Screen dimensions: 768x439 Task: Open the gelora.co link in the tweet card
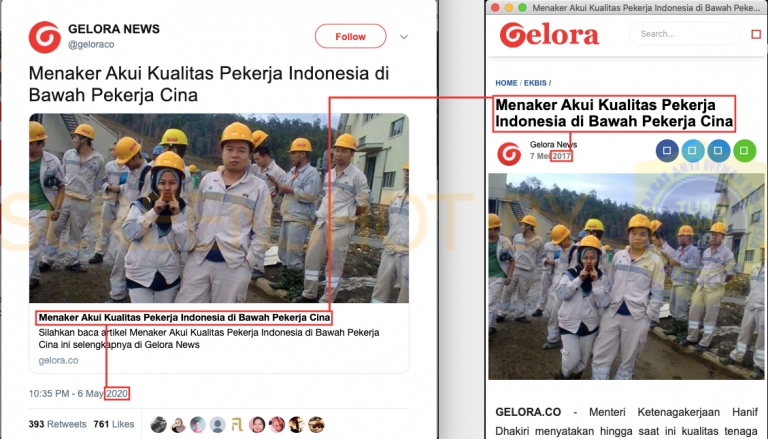[x=58, y=360]
